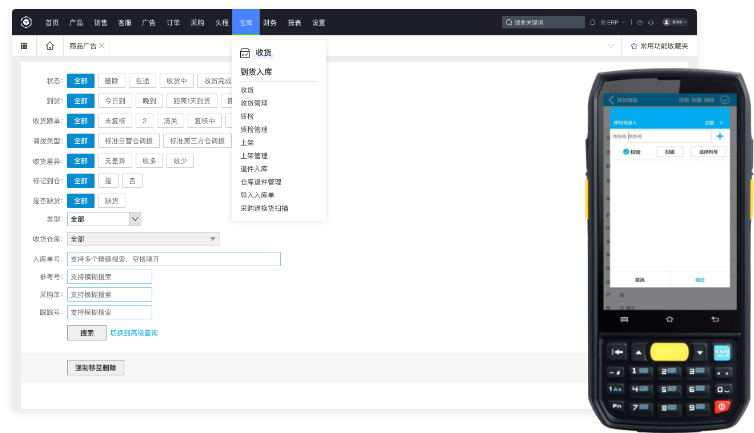754x433 pixels.
Task: Expand the 类型 dropdown
Action: tap(135, 219)
